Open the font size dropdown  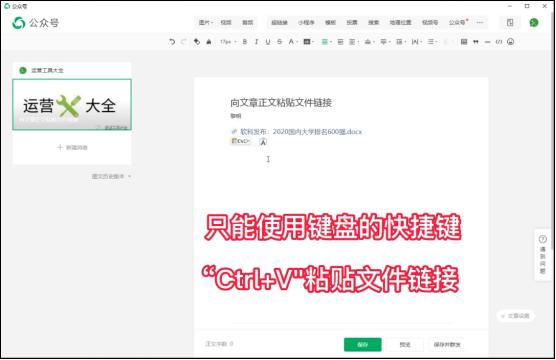(228, 42)
